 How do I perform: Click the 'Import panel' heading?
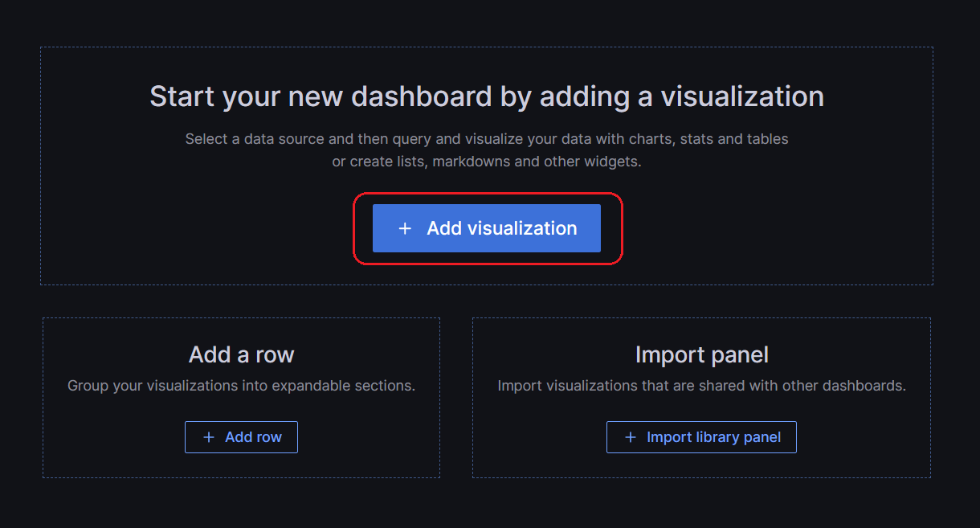click(701, 354)
